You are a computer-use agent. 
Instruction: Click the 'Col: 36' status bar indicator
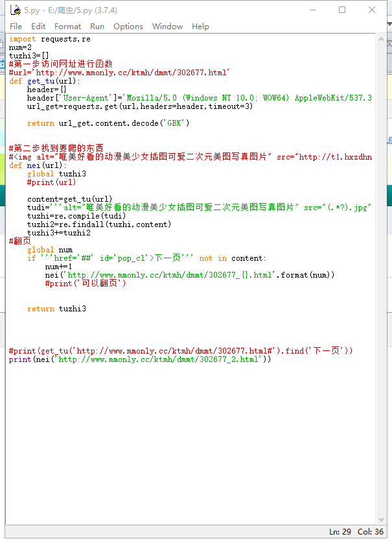[x=371, y=531]
